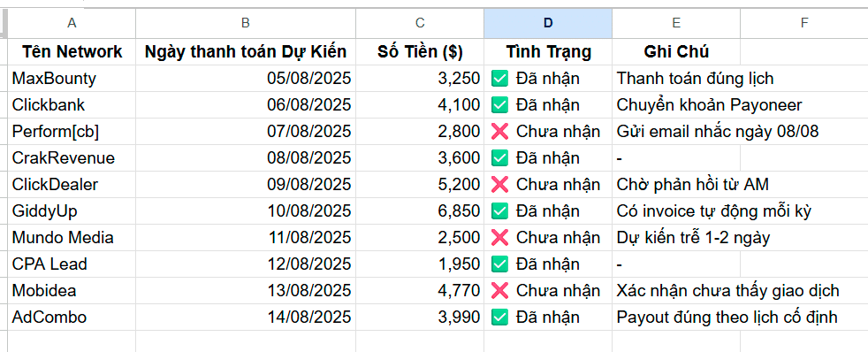
Task: Click GiddyUp's 'Đã nhận' status cell
Action: pyautogui.click(x=548, y=211)
